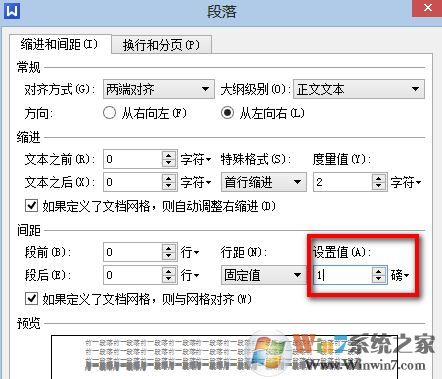The width and height of the screenshot is (442, 379).
Task: Decrease the 文本之前 indent value with down arrow
Action: (169, 163)
